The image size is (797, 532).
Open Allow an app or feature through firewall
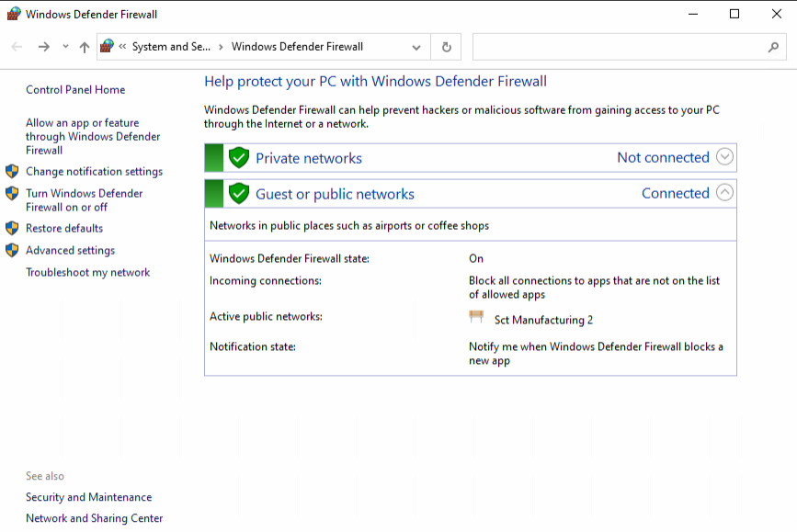tap(93, 137)
